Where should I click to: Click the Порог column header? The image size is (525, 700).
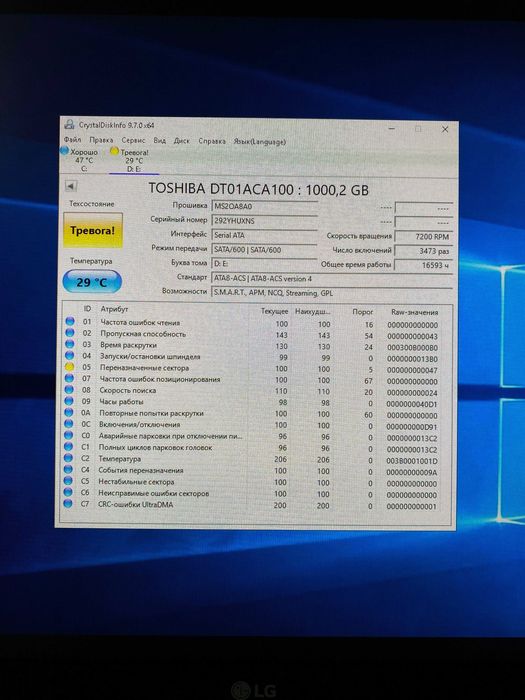click(362, 312)
